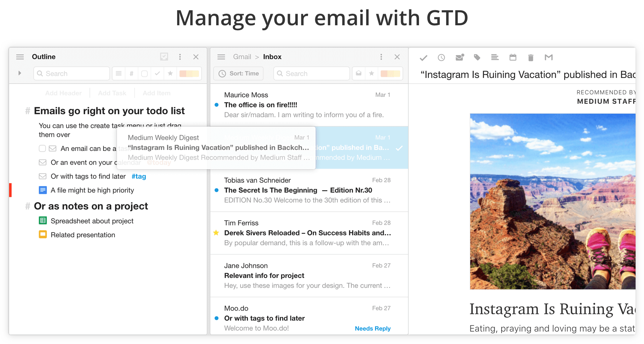Open Maurice Moss office fire email
The height and width of the screenshot is (344, 644).
coord(309,105)
